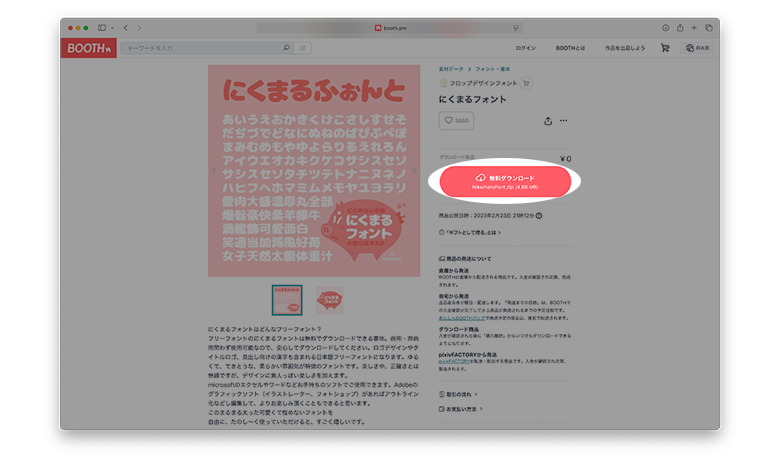This screenshot has width=780, height=455.
Task: Select the first font sample thumbnail
Action: [x=287, y=300]
